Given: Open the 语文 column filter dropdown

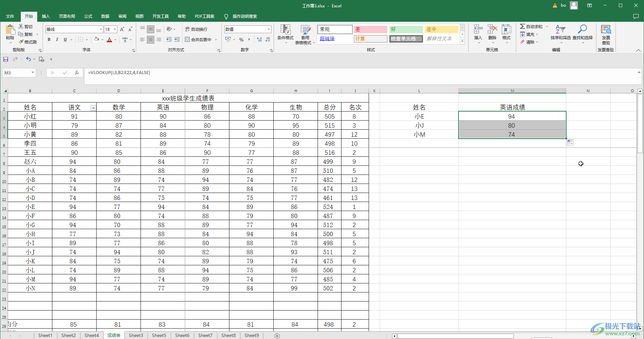Looking at the screenshot, I should pyautogui.click(x=93, y=108).
